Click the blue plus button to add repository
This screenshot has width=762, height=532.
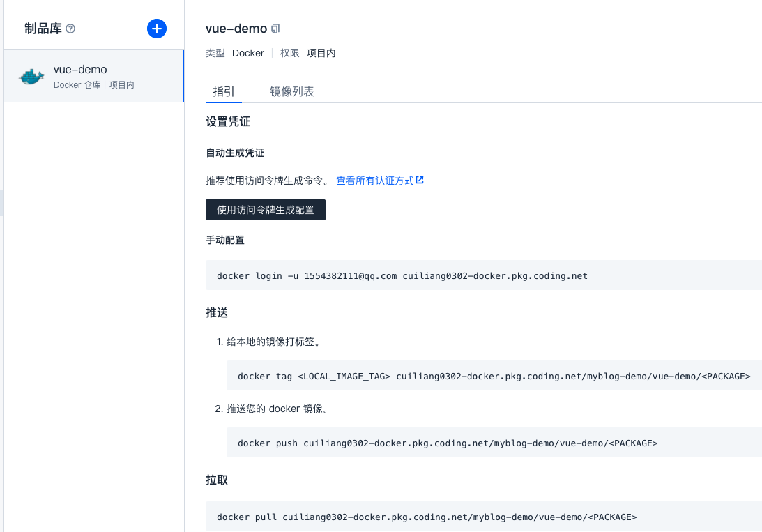[156, 29]
